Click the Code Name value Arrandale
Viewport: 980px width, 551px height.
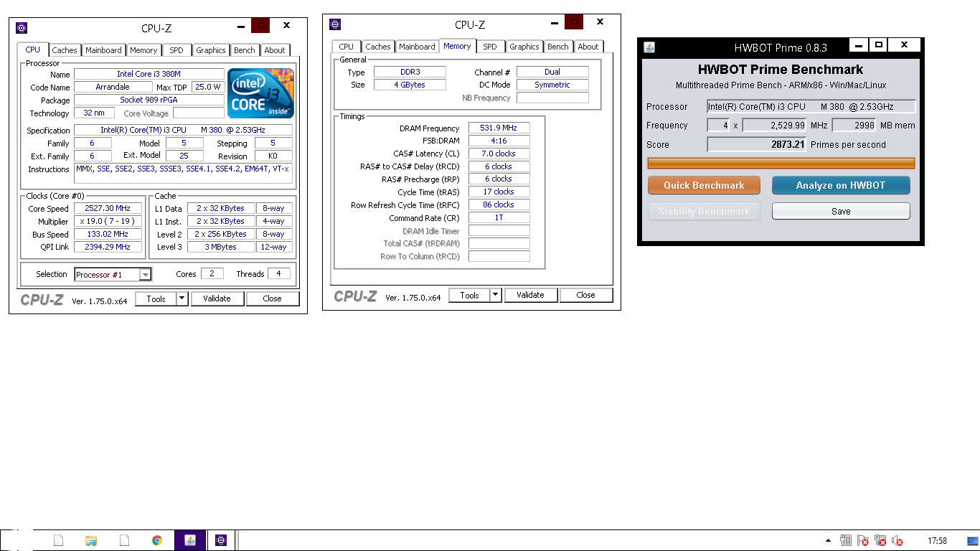coord(113,87)
